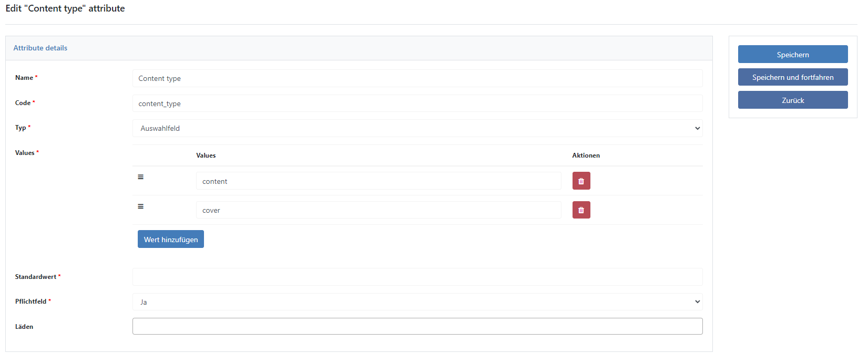Open the Pflichtfeld dropdown showing Ja
Screen dimensions: 868x353
click(x=417, y=302)
